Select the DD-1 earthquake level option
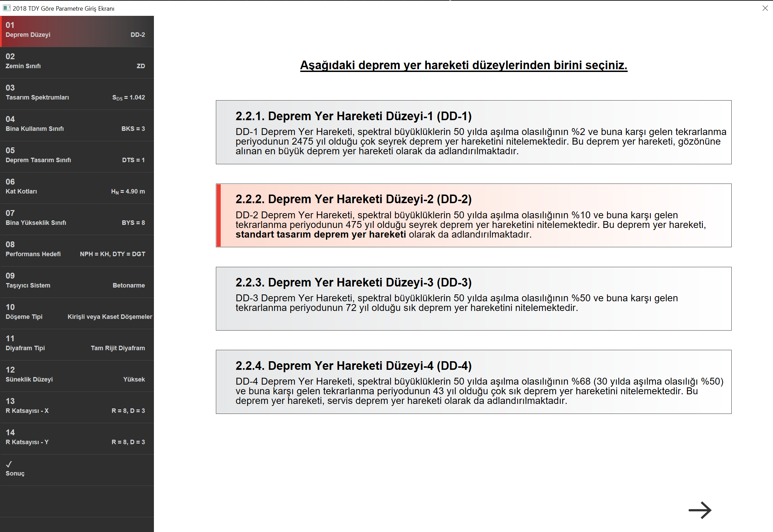773x532 pixels. (x=473, y=132)
